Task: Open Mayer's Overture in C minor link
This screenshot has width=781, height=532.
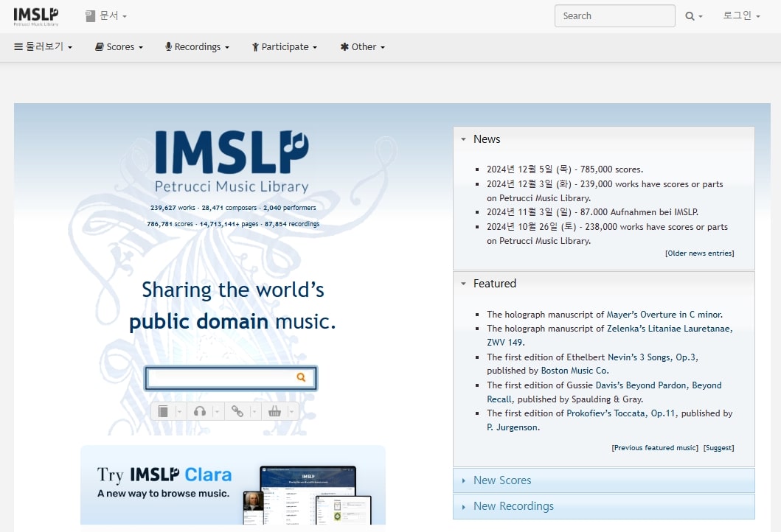Action: [664, 315]
